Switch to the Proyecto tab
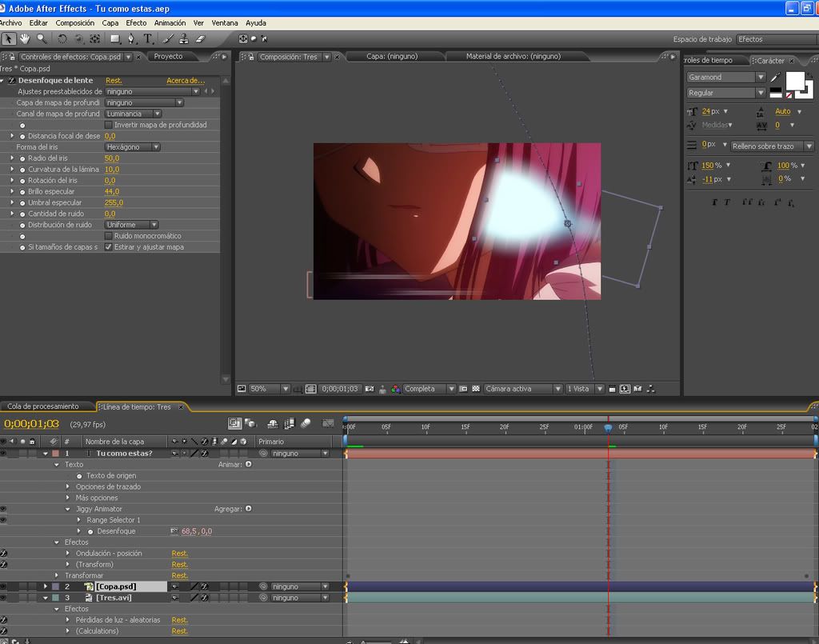The image size is (819, 644). click(x=168, y=57)
